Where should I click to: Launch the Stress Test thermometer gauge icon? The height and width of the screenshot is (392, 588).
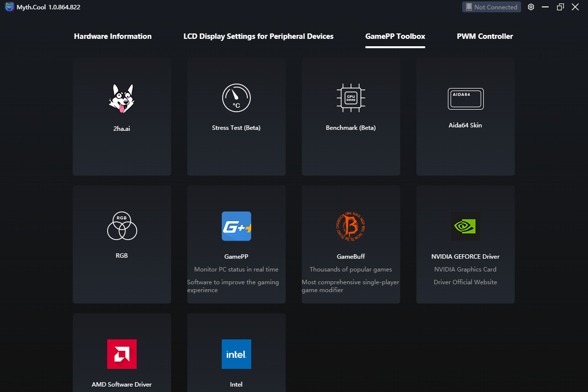[236, 98]
